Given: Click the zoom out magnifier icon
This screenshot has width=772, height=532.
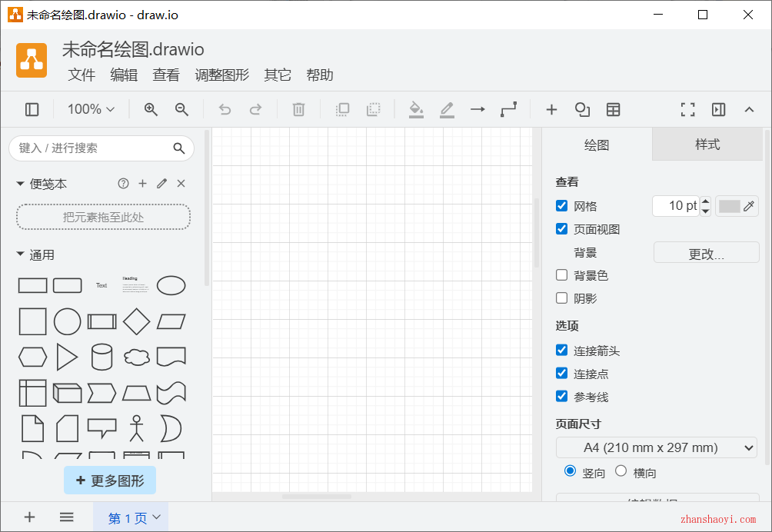Looking at the screenshot, I should coord(181,110).
